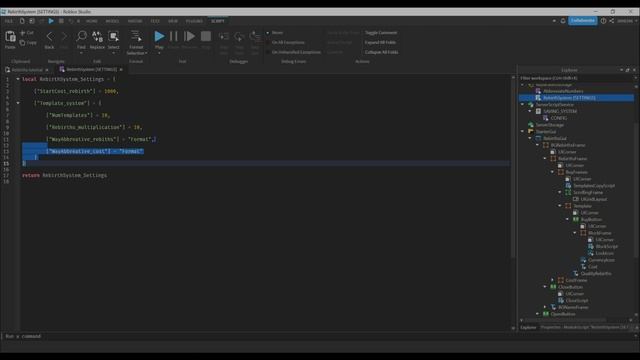The height and width of the screenshot is (360, 640).
Task: Click the Stop test button
Action: click(x=206, y=36)
